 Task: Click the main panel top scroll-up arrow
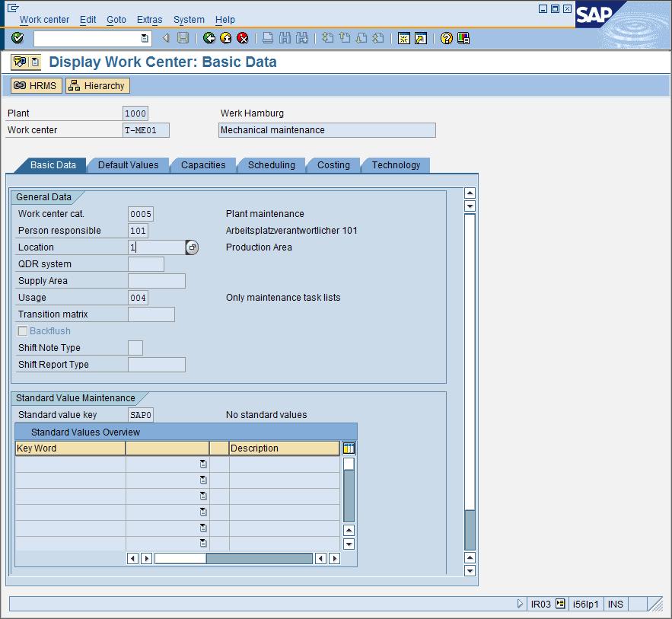point(470,193)
